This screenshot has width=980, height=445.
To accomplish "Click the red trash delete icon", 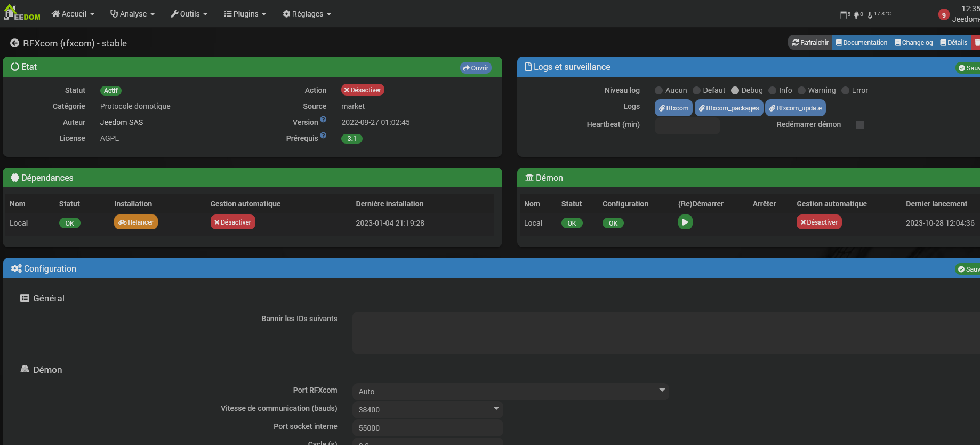I will pyautogui.click(x=976, y=43).
